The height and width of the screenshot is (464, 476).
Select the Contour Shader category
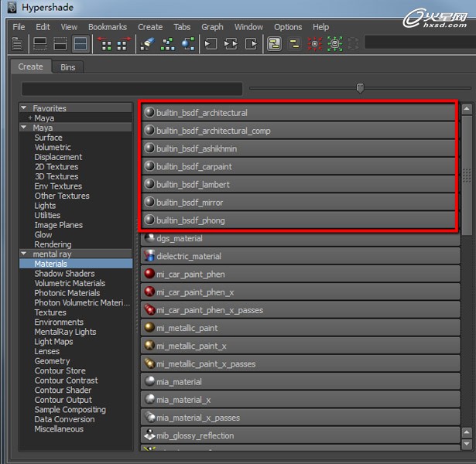coord(63,390)
